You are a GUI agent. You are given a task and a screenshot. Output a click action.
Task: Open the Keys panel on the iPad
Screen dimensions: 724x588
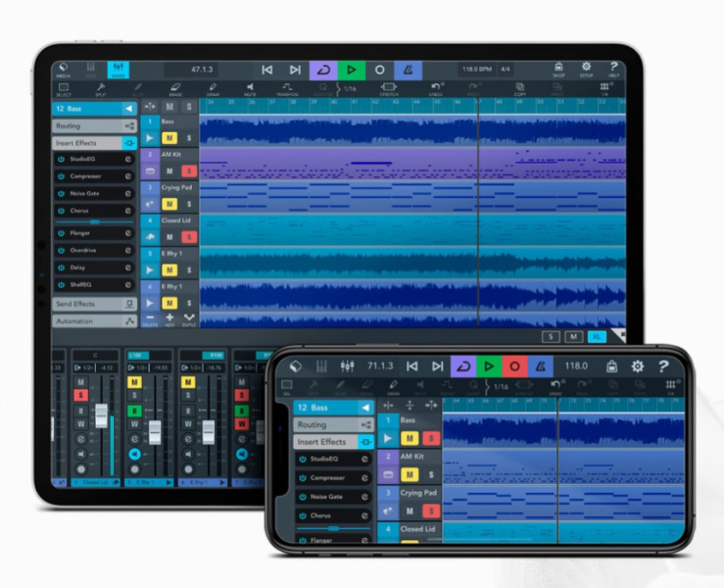click(x=90, y=70)
